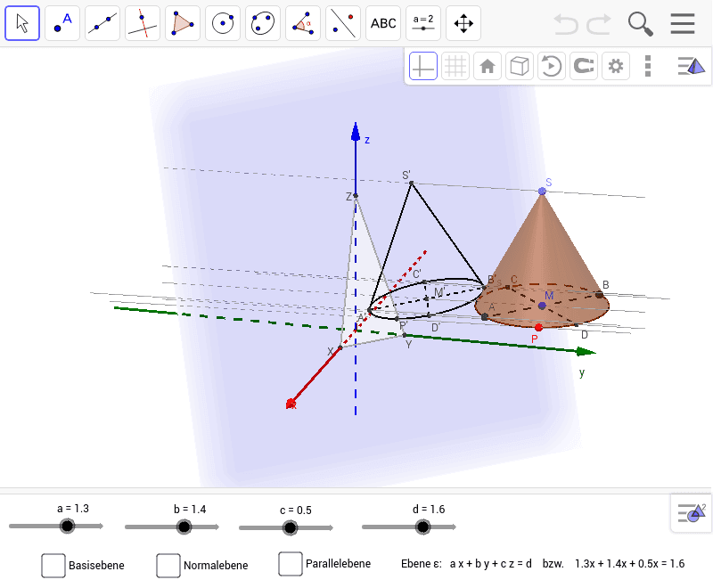Select the point Y on y-axis

point(404,335)
